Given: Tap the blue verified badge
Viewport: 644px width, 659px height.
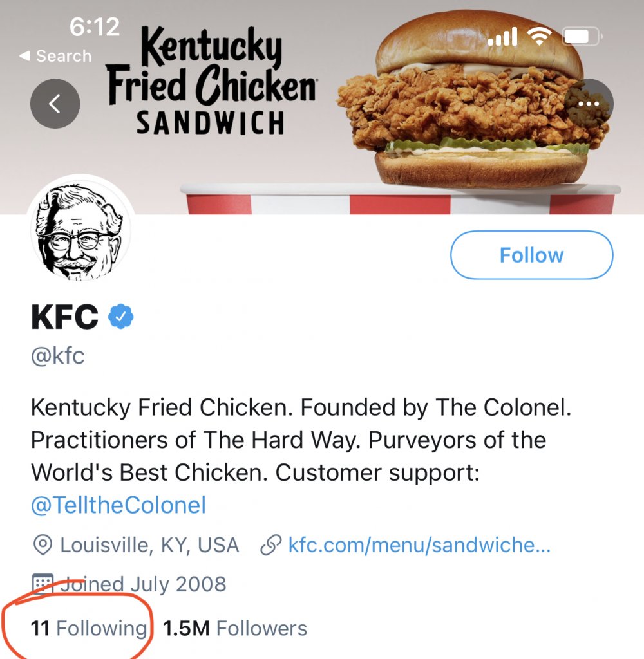Looking at the screenshot, I should point(120,317).
